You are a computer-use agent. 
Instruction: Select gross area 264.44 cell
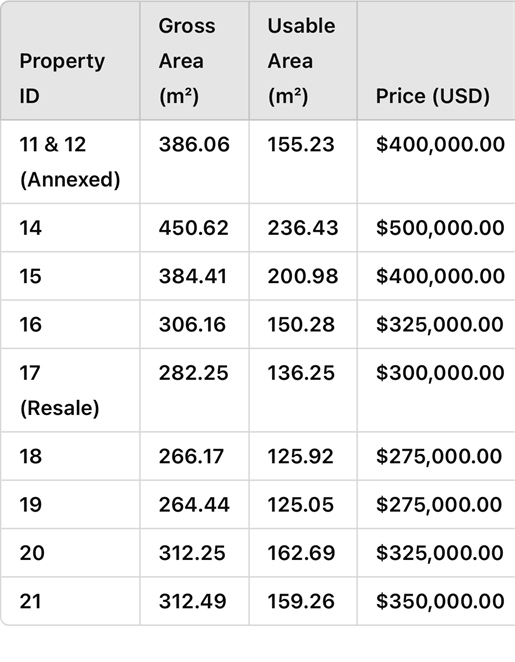195,505
